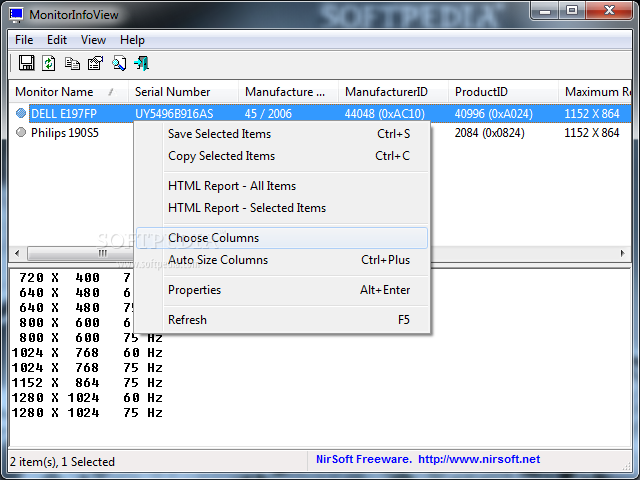The width and height of the screenshot is (640, 480).
Task: Click the gray monitor icon beside Philips 190S5
Action: (21, 132)
